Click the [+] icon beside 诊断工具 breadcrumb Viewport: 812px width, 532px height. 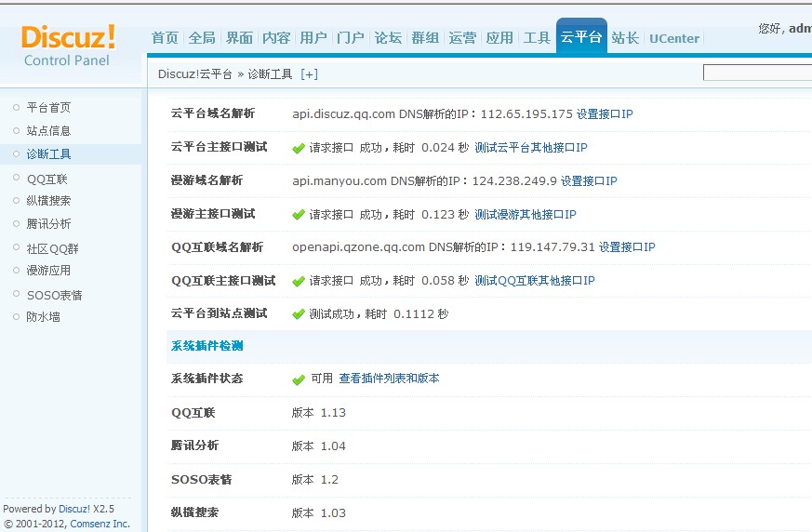point(309,73)
